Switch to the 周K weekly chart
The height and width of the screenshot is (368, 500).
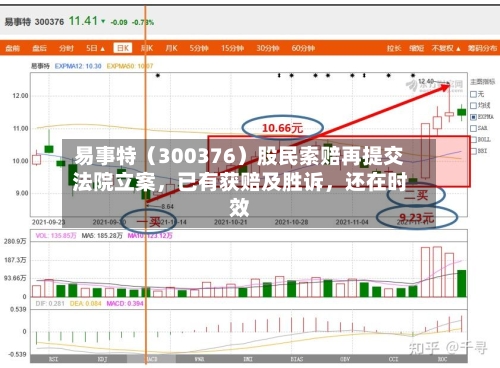pos(147,48)
